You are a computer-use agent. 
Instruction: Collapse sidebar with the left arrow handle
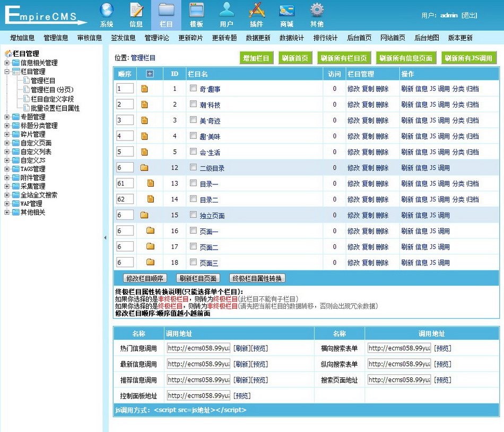(x=105, y=237)
